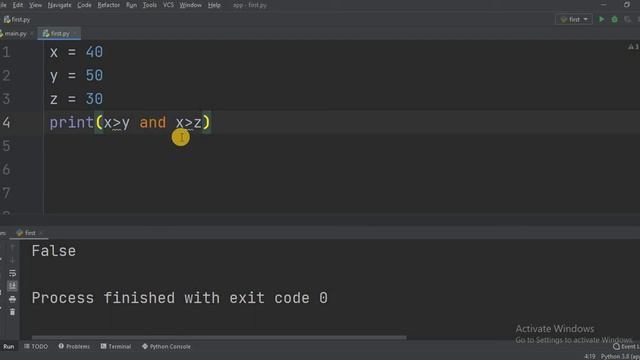The width and height of the screenshot is (640, 360).
Task: Open the TODO tool window
Action: click(36, 347)
